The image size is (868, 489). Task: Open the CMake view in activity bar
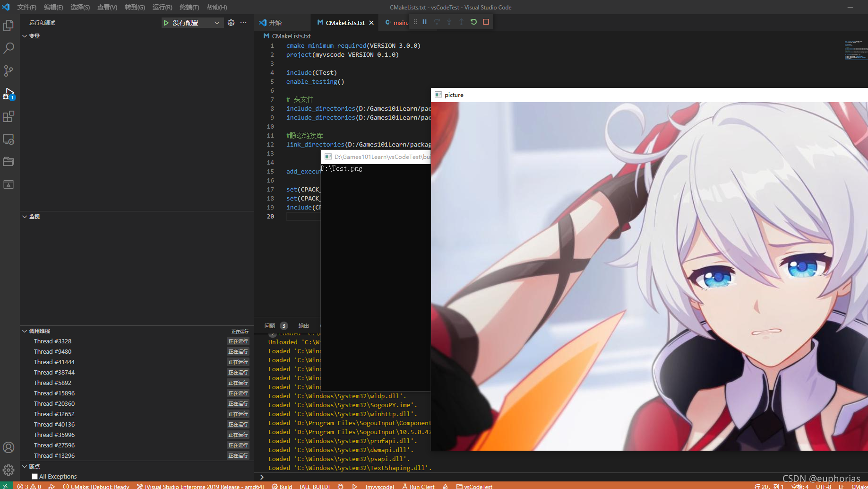(9, 184)
